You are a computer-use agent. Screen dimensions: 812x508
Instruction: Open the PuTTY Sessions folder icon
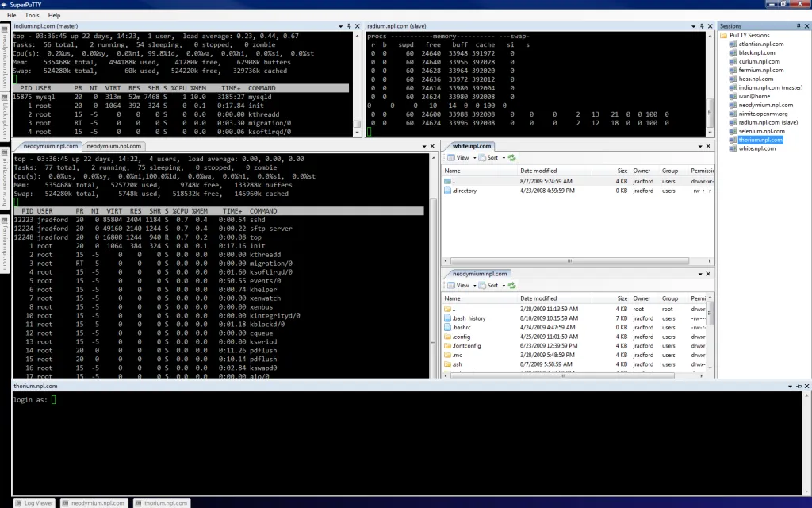coord(725,35)
